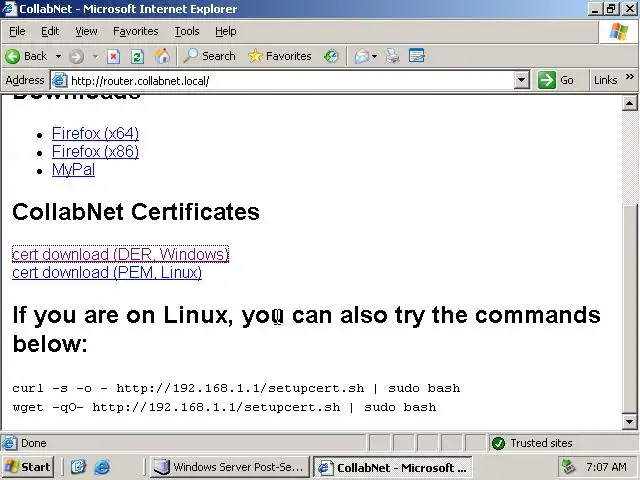Open the Favorites menu

[136, 31]
